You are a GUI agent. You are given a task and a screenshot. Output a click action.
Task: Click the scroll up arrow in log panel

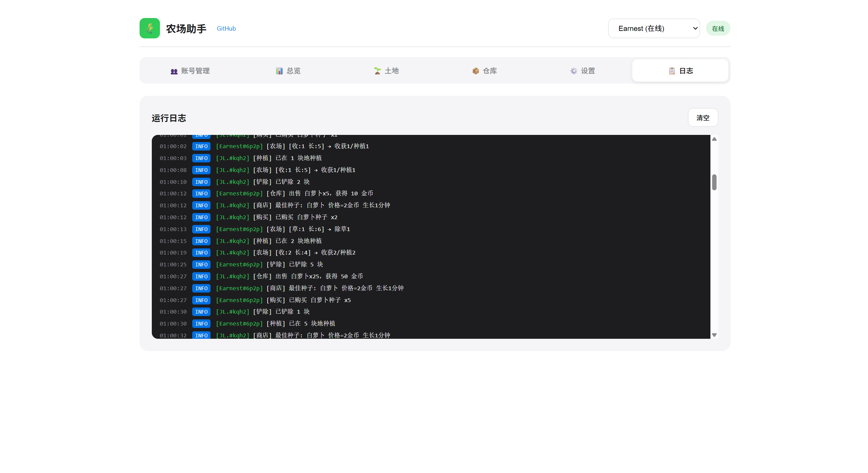coord(714,139)
